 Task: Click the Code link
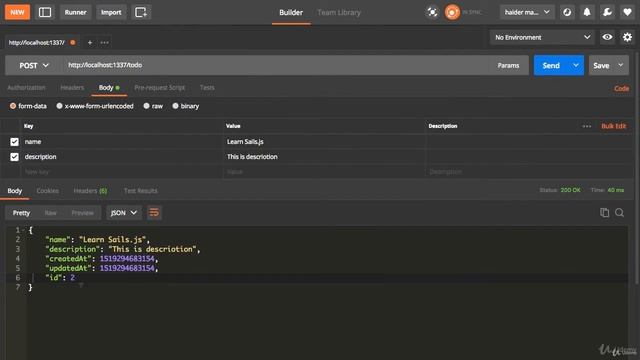click(621, 89)
